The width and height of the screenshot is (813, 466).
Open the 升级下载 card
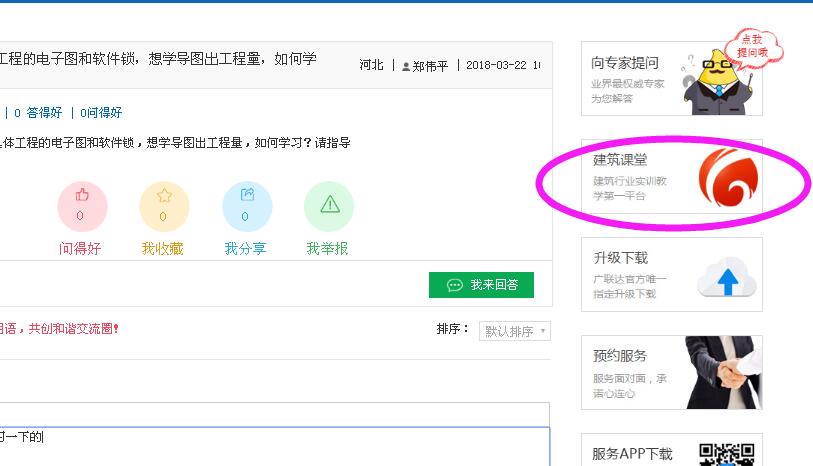(x=672, y=274)
